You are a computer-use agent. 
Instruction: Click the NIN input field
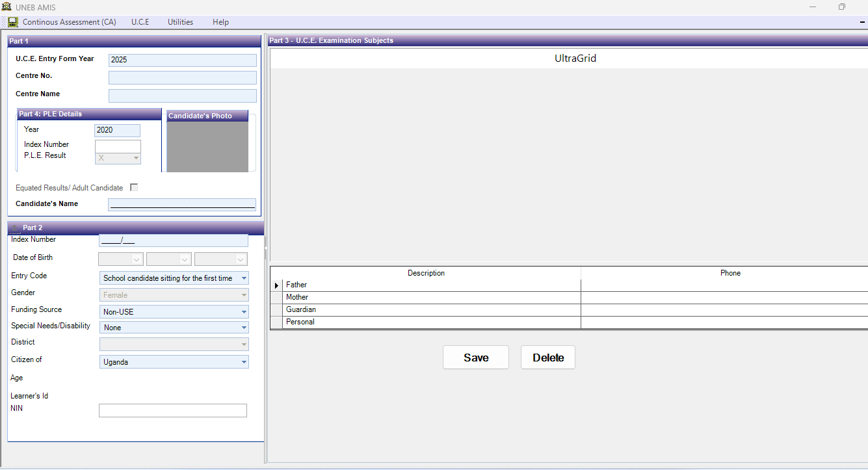[x=172, y=410]
